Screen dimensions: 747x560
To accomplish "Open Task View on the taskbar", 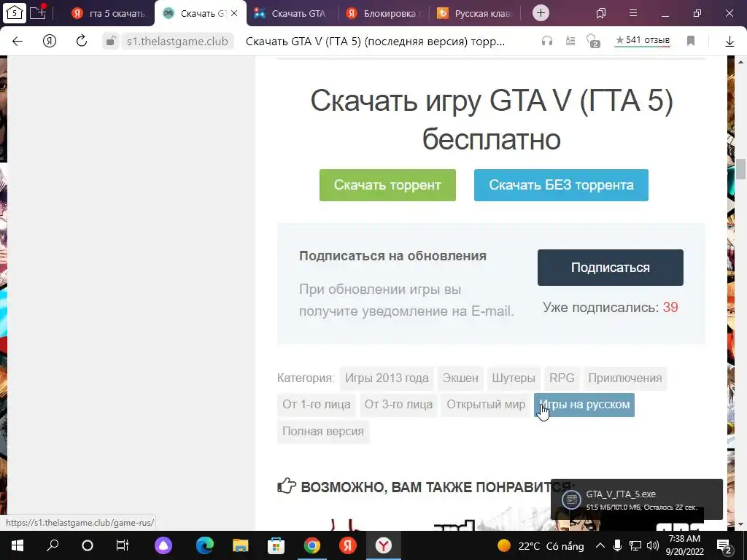I will point(123,545).
